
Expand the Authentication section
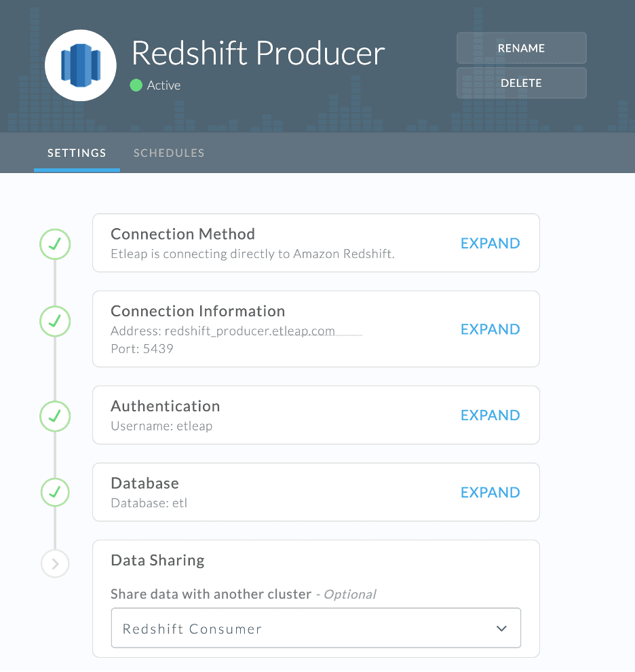(490, 415)
